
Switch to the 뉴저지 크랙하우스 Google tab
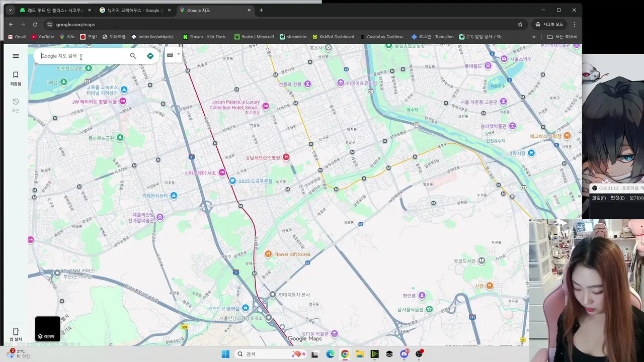[x=135, y=10]
